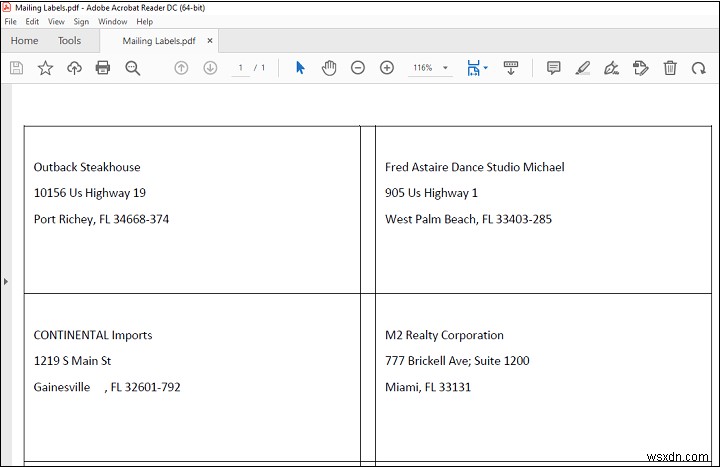Switch to the Home tab

coord(24,40)
